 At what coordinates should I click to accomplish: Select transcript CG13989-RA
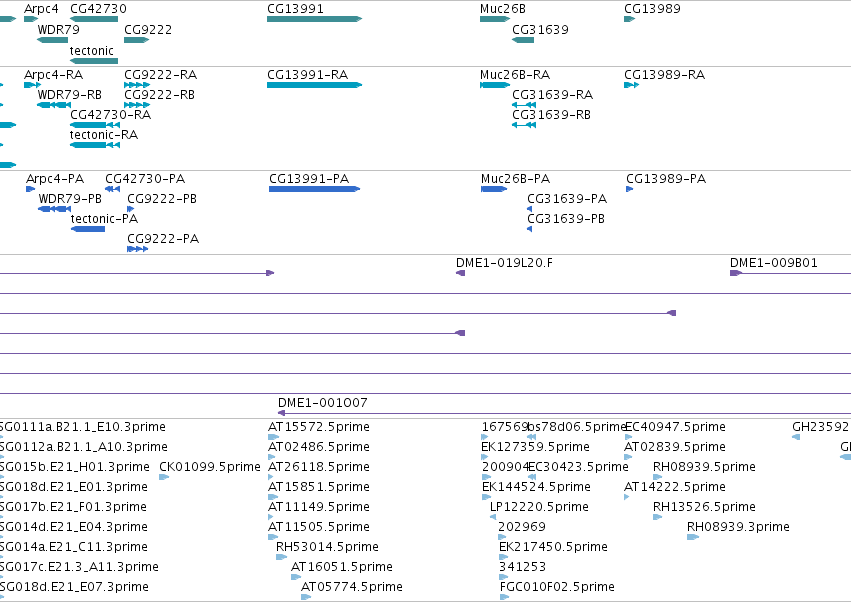[665, 74]
